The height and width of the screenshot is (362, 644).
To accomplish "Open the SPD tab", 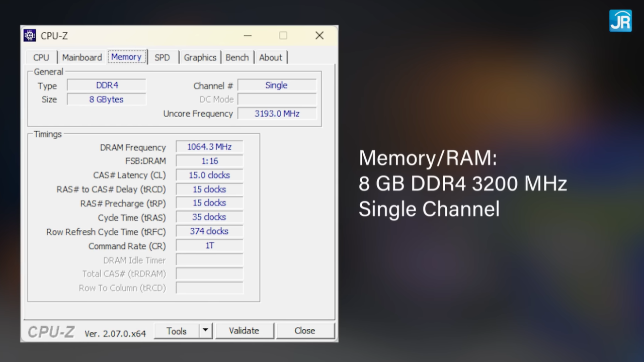I will point(162,57).
